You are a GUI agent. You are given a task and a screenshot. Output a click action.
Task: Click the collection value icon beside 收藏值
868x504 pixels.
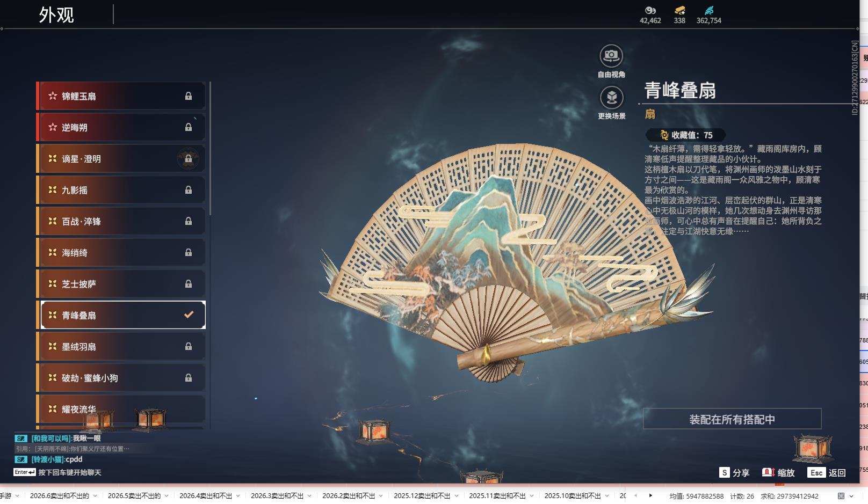(664, 135)
